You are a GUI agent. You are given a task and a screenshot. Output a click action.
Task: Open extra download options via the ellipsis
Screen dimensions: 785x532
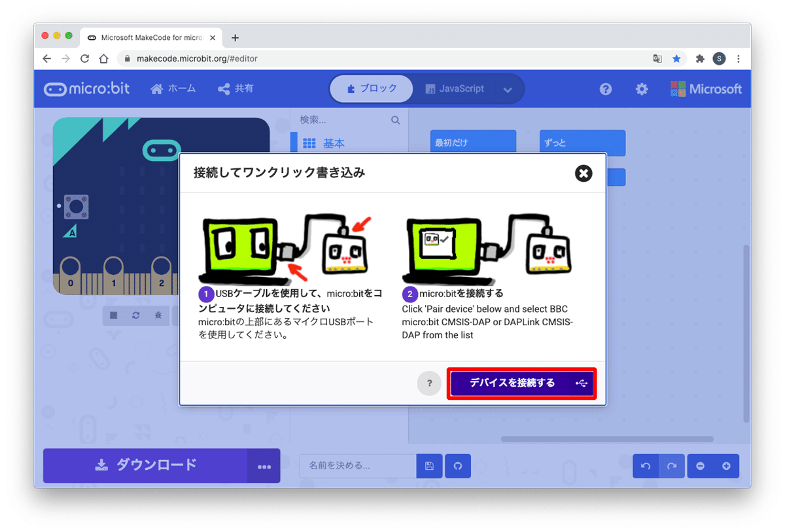click(264, 466)
